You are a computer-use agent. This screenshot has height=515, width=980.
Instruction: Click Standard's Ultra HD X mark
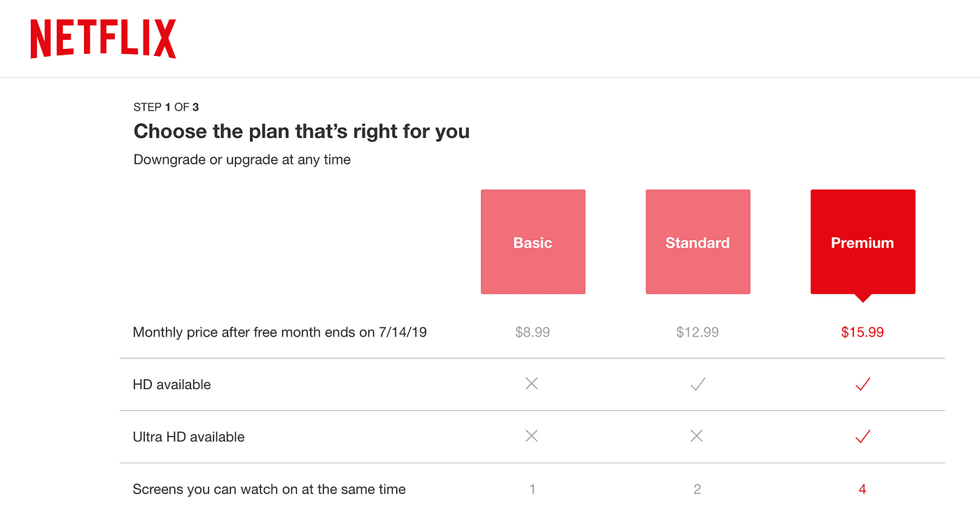(696, 436)
